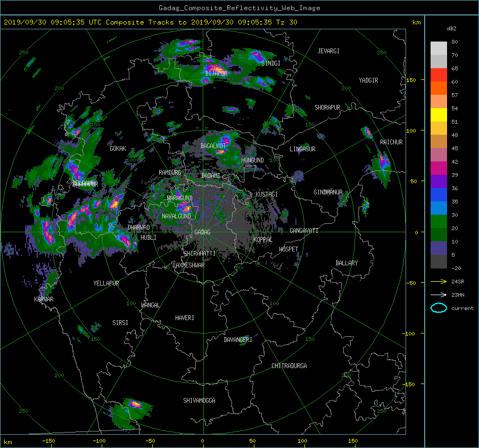This screenshot has height=448, width=479.
Task: Click the yellow 51-54 dBZ legend swatch
Action: 439,115
